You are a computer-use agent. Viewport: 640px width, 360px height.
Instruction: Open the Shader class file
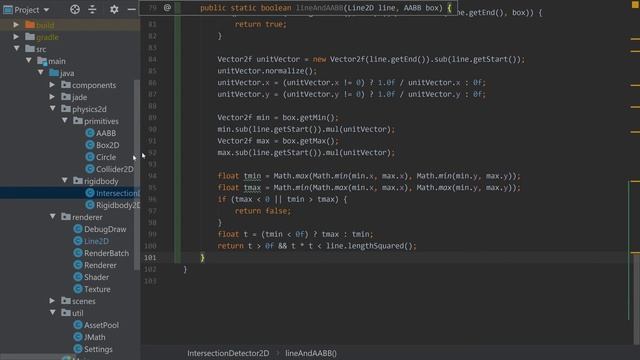tap(96, 277)
